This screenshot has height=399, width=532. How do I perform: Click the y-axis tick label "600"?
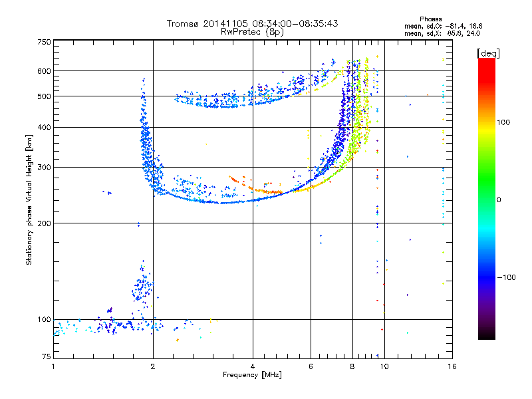pyautogui.click(x=44, y=71)
